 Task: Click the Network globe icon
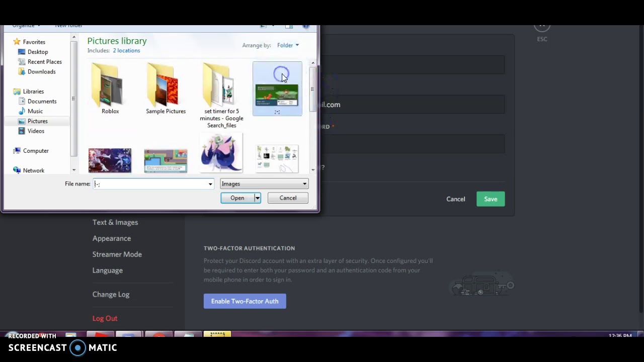17,170
